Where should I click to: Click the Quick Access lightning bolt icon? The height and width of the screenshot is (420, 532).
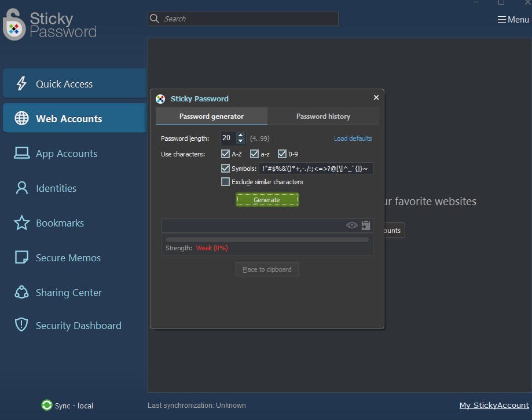pyautogui.click(x=21, y=83)
